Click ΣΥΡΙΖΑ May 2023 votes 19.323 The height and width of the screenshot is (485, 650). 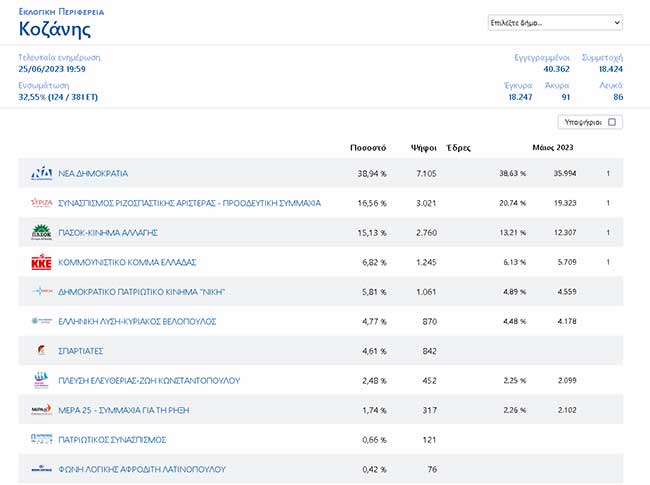point(565,203)
